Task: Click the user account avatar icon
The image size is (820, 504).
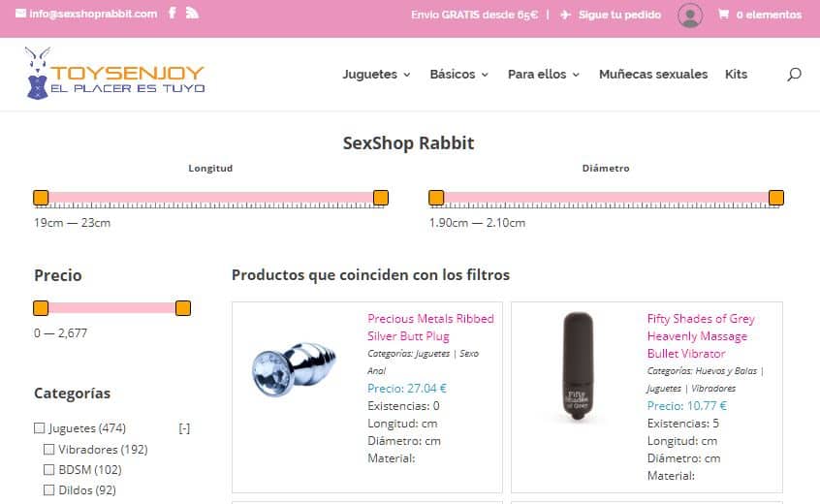Action: [x=690, y=16]
